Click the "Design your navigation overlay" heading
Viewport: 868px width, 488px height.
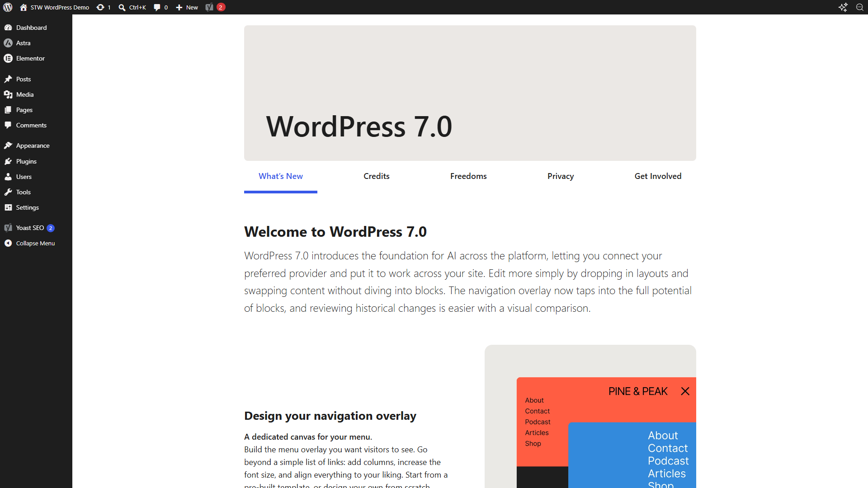[x=330, y=416]
